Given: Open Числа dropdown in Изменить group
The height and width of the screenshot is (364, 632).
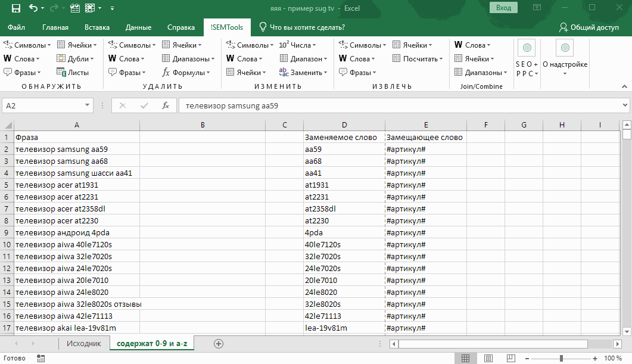Looking at the screenshot, I should 297,45.
